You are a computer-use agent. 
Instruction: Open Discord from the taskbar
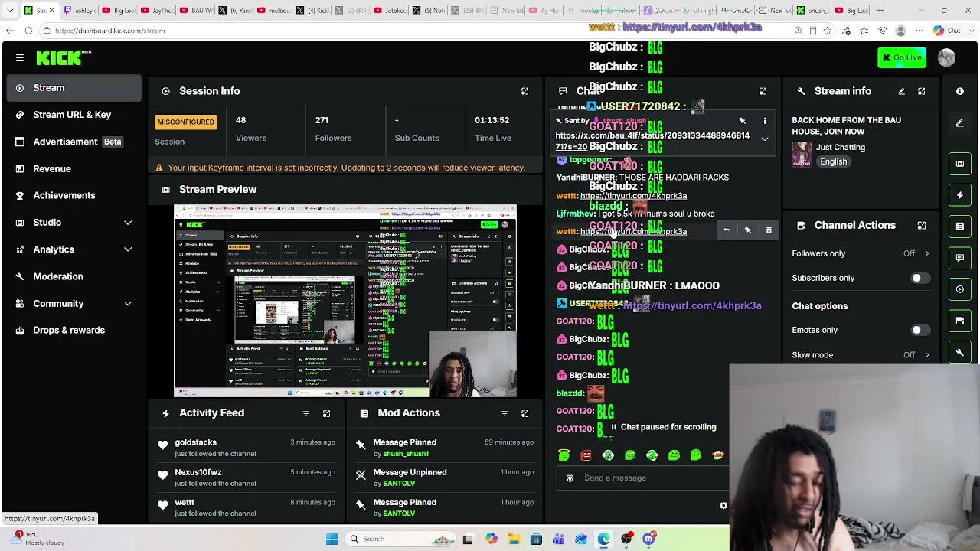pyautogui.click(x=649, y=539)
